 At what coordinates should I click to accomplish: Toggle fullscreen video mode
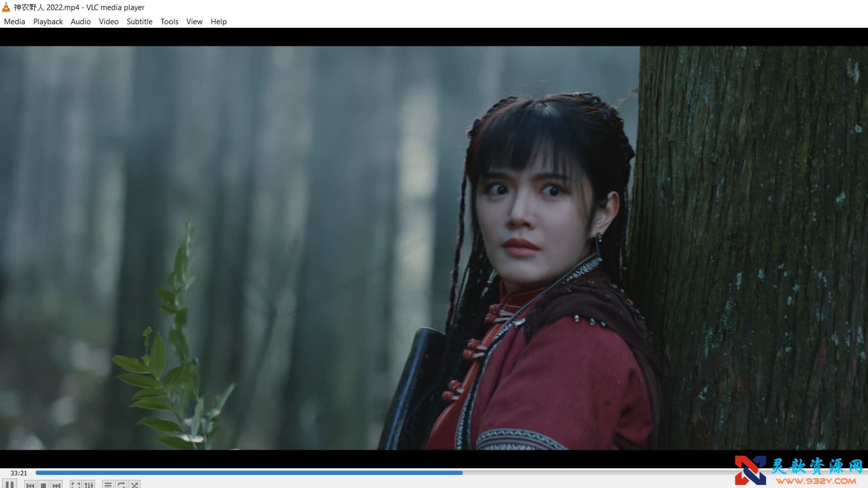pos(76,484)
